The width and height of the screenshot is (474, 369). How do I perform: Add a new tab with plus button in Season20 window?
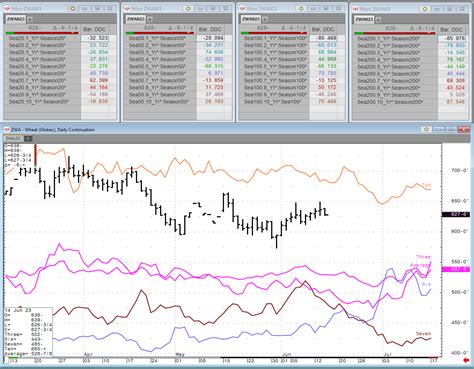(30, 19)
